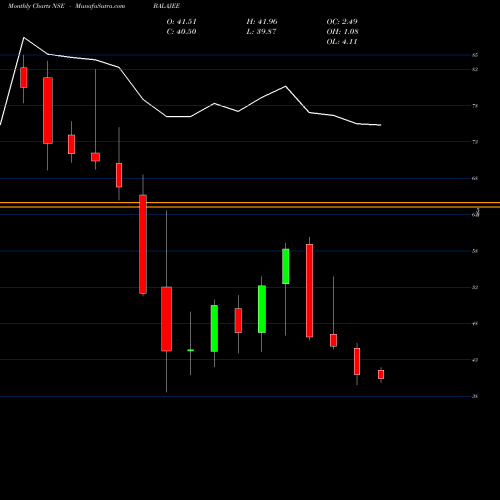This screenshot has height=500, width=500.
Task: Select the low value 'L: 39.87'
Action: pos(261,32)
